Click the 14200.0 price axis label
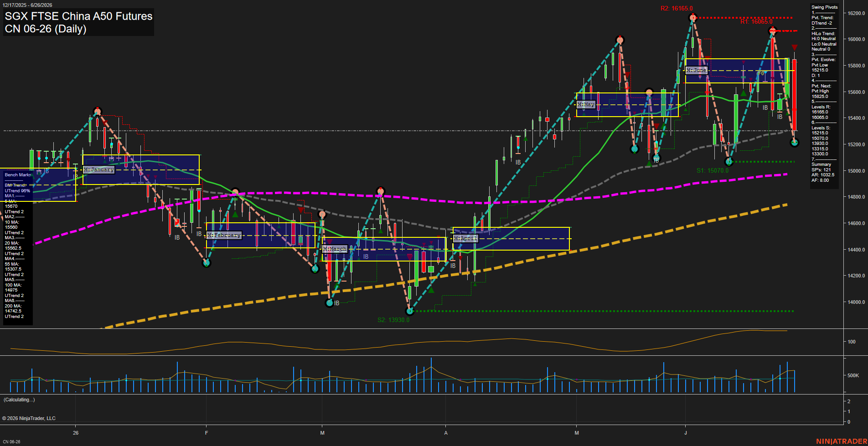Image resolution: width=868 pixels, height=446 pixels. click(x=856, y=276)
